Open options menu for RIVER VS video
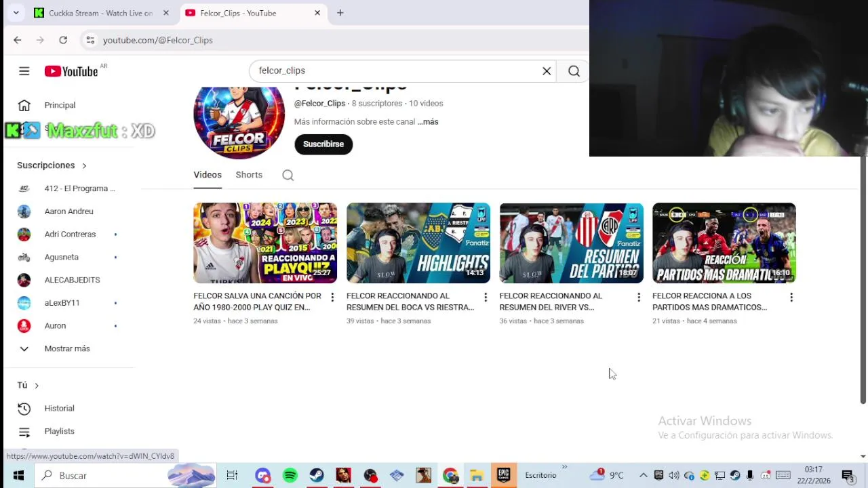 pyautogui.click(x=638, y=298)
